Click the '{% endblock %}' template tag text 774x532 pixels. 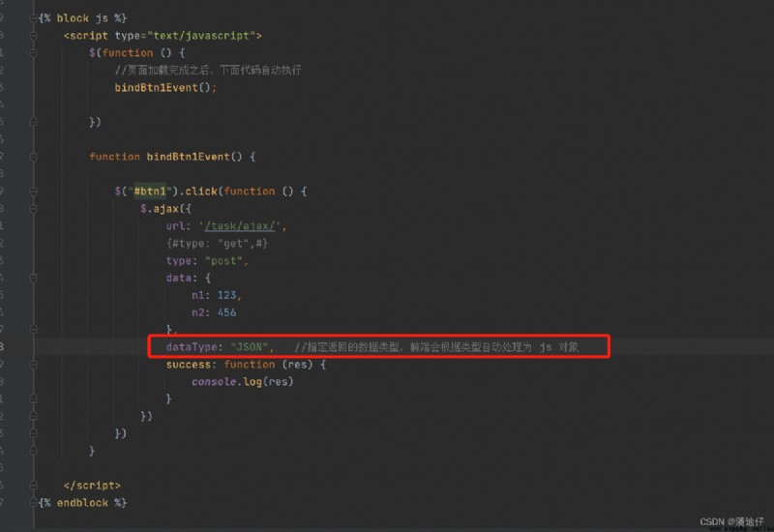[82, 503]
